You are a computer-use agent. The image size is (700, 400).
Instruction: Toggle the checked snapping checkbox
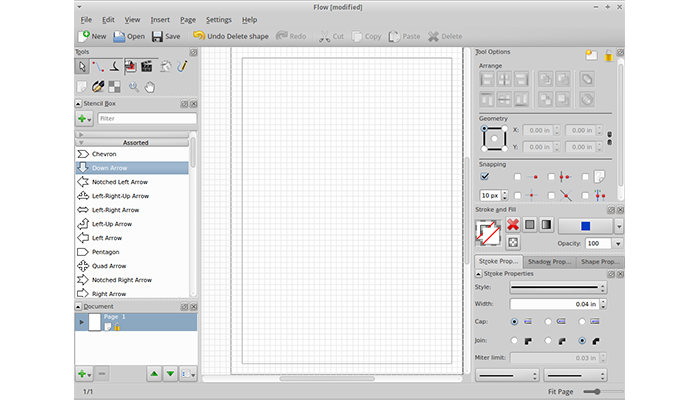coord(485,176)
